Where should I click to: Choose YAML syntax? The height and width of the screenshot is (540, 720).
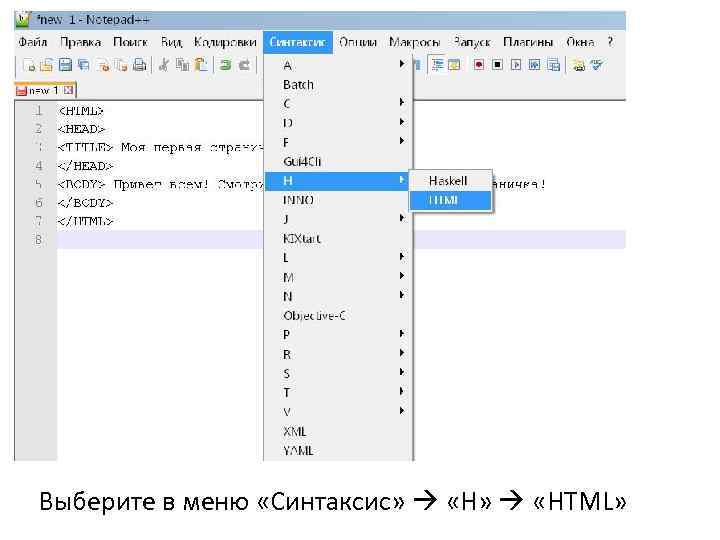339,451
